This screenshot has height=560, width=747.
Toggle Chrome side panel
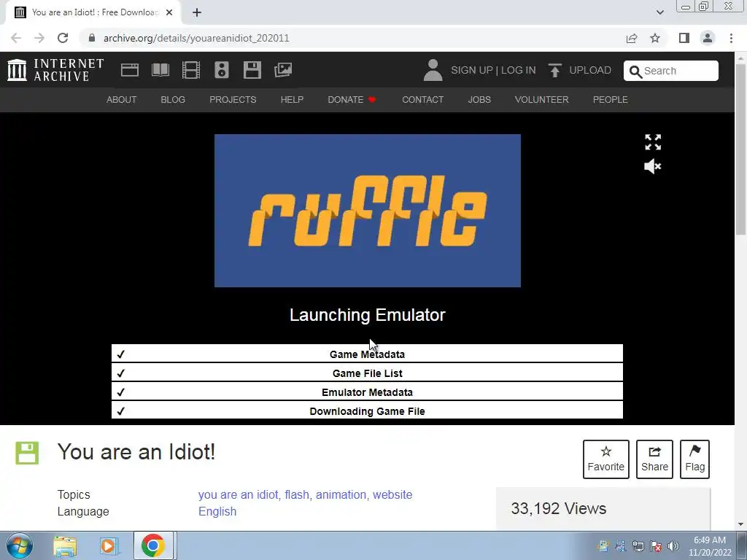[x=684, y=38]
